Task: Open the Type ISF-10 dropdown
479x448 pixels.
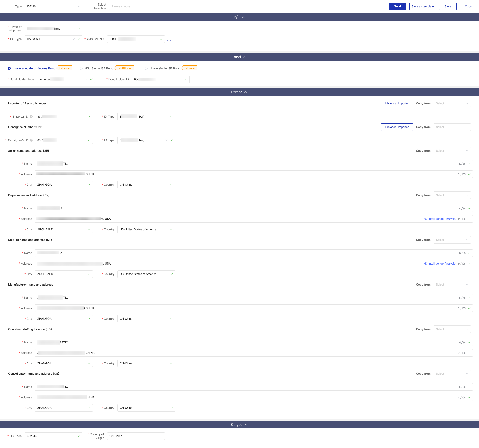Action: [x=53, y=7]
